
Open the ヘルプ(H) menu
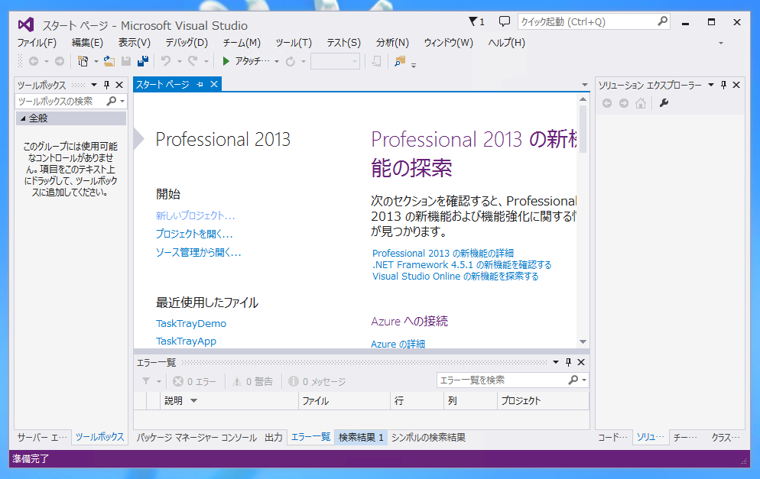[507, 43]
